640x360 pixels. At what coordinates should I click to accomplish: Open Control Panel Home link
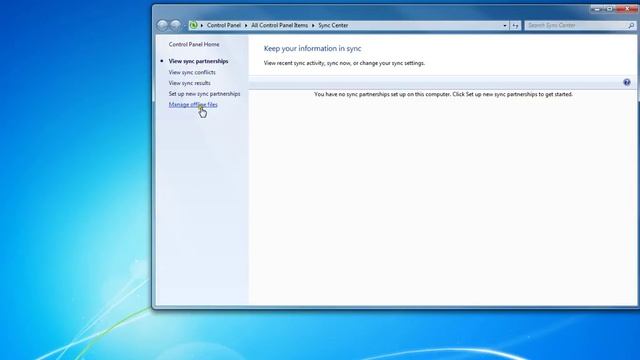pyautogui.click(x=194, y=44)
